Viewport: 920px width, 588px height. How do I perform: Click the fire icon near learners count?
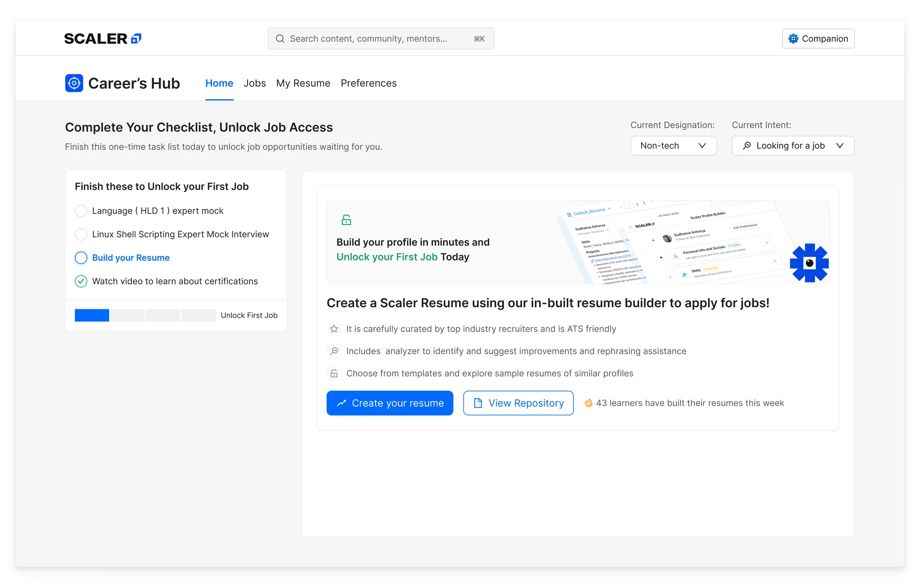pos(588,403)
